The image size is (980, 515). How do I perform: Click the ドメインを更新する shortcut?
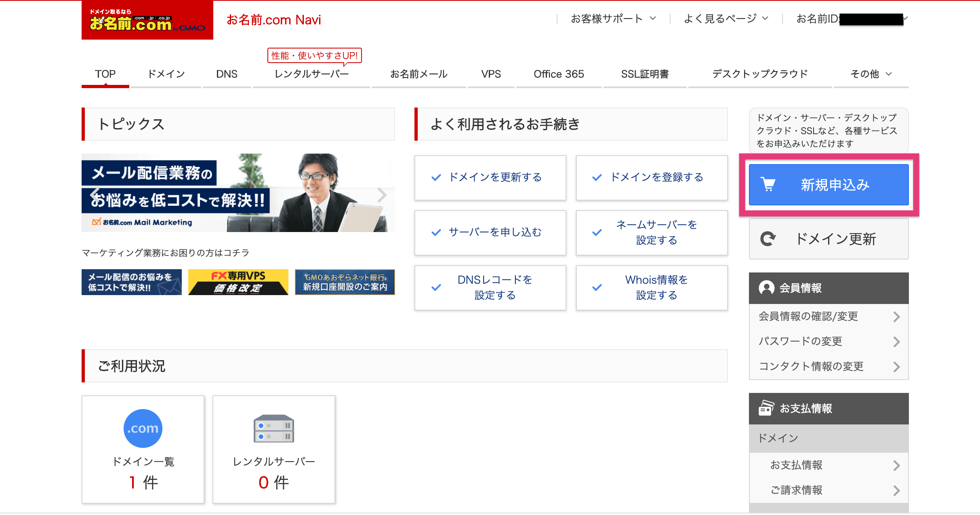(490, 177)
